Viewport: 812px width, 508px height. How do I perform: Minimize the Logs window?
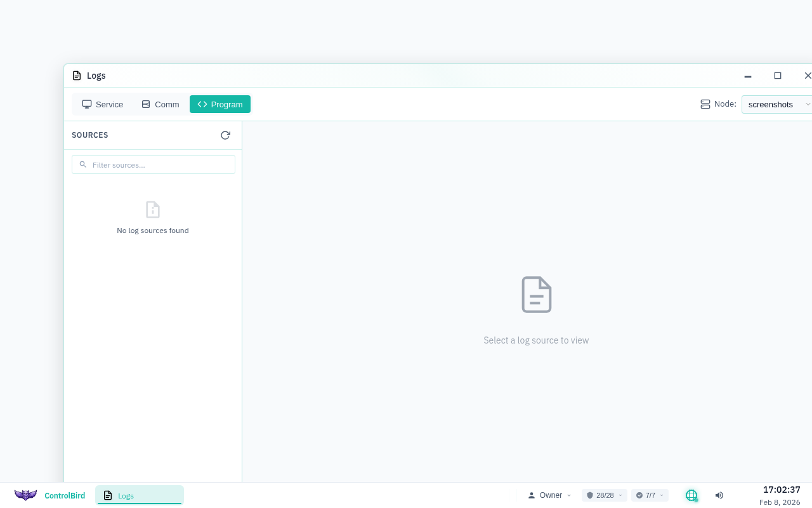pos(748,76)
